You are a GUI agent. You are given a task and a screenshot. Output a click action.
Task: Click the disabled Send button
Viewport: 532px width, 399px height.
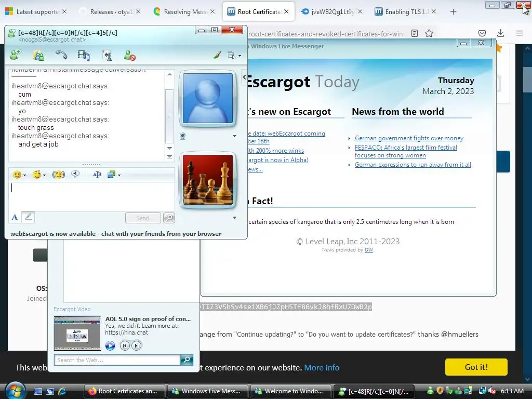tap(143, 218)
